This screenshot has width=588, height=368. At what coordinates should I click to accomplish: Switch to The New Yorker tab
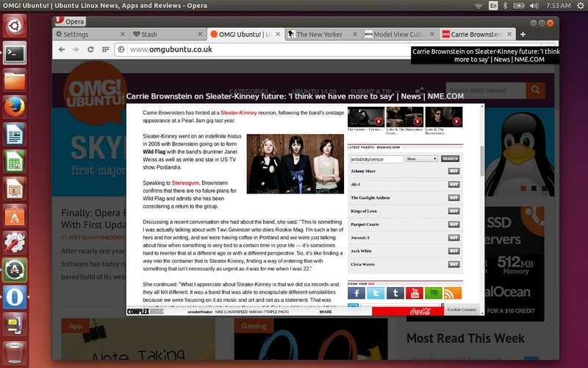[x=323, y=34]
